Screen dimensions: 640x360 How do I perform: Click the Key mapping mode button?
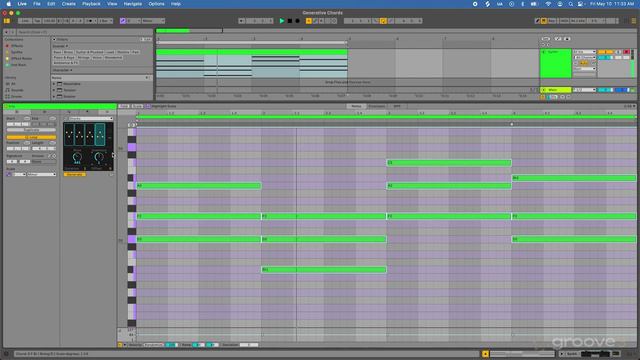(552, 21)
